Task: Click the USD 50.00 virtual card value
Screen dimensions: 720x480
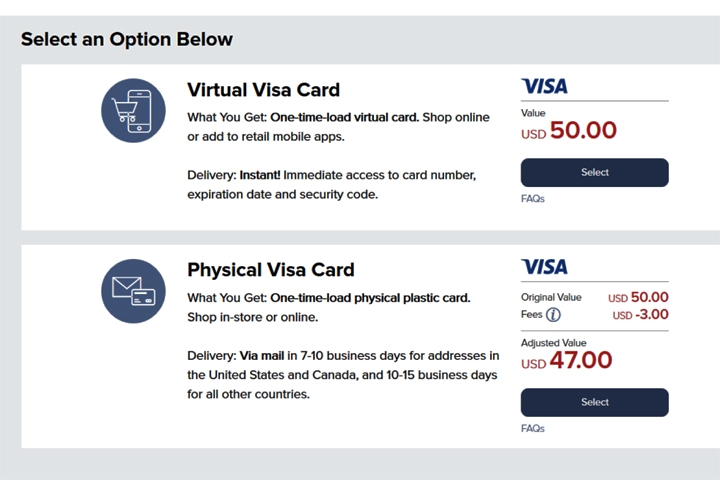Action: [x=569, y=131]
